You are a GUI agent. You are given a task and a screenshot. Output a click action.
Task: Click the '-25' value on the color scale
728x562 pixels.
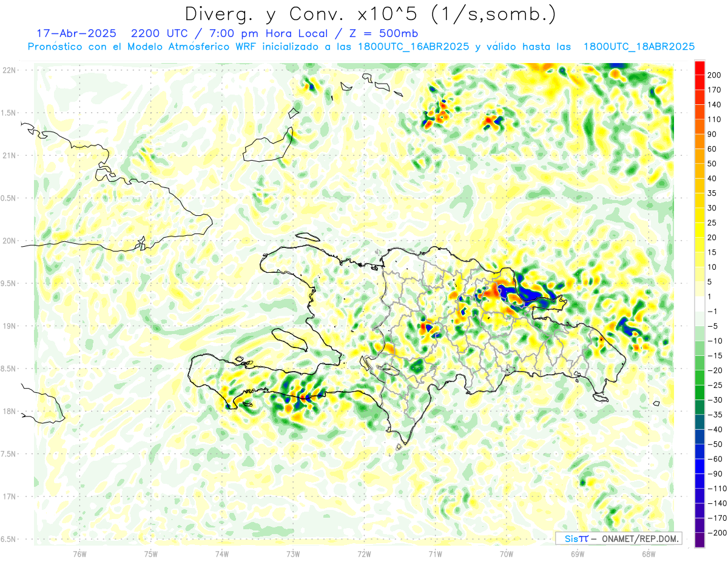(x=714, y=386)
